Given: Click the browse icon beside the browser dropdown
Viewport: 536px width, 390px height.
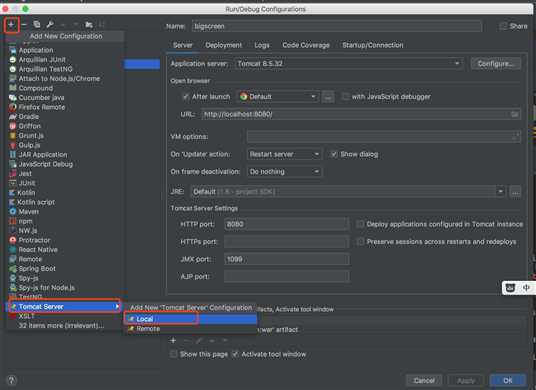Looking at the screenshot, I should [328, 97].
